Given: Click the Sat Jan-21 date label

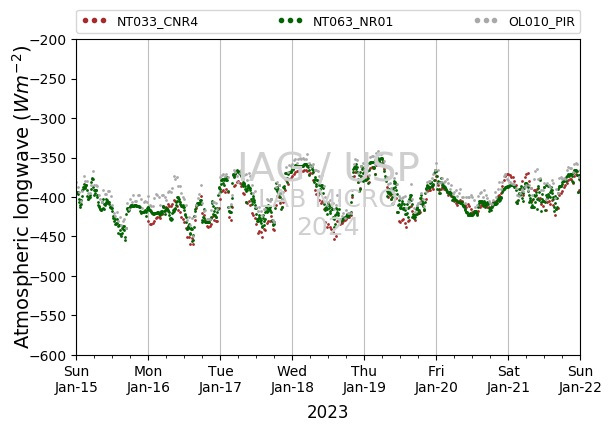Looking at the screenshot, I should click(x=509, y=379).
